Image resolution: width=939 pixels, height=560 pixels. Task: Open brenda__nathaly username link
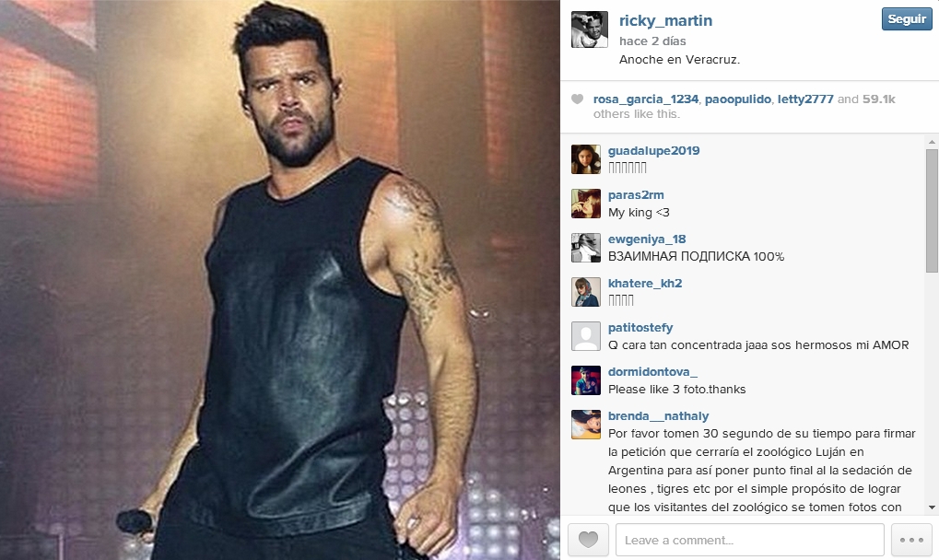point(658,416)
